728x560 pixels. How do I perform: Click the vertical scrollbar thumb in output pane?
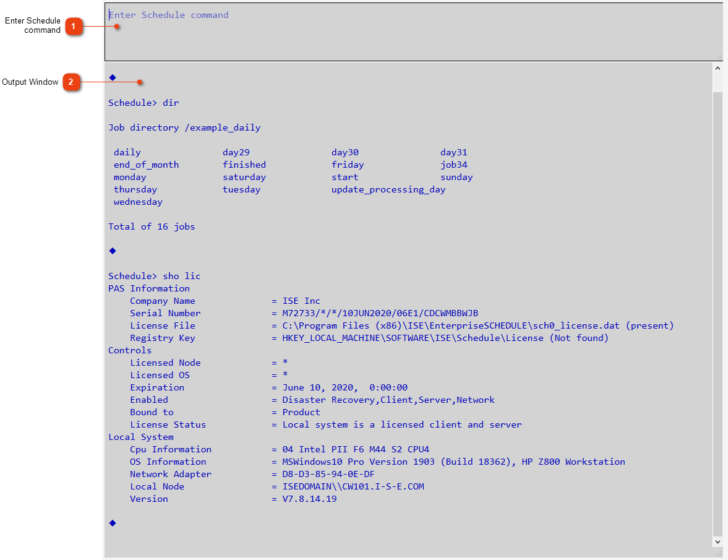[717, 309]
